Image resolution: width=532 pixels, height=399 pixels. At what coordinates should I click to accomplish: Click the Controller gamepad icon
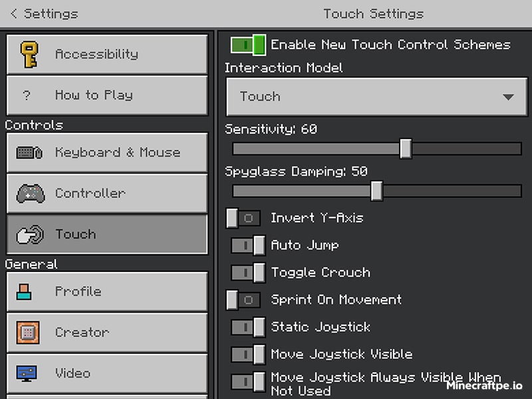pos(30,194)
